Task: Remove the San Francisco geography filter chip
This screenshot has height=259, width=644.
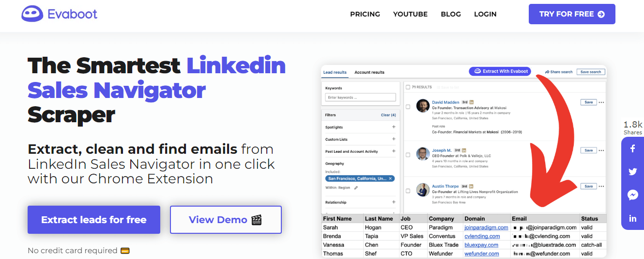Action: point(390,178)
